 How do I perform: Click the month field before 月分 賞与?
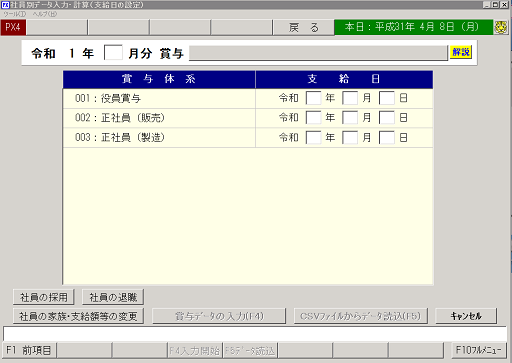click(113, 53)
